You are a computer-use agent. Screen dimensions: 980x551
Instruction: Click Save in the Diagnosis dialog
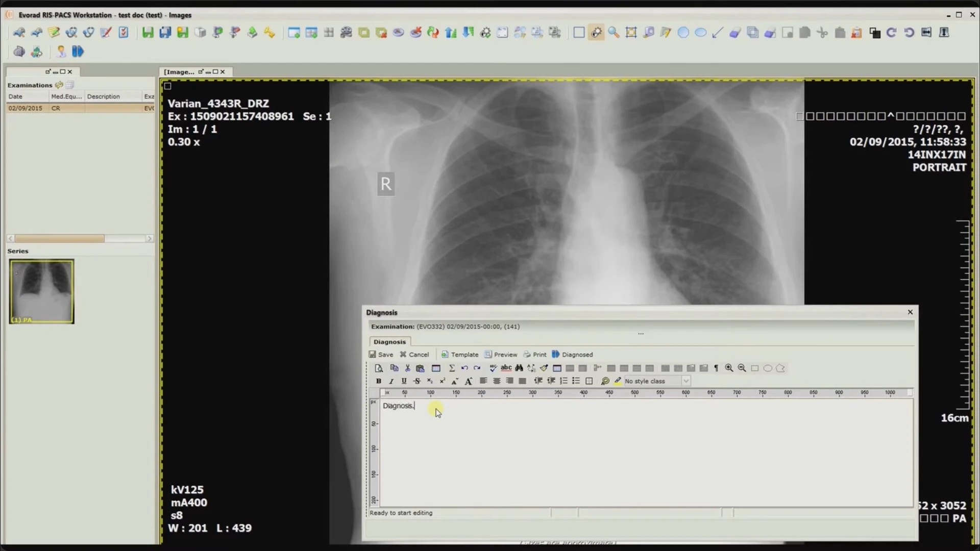click(381, 355)
